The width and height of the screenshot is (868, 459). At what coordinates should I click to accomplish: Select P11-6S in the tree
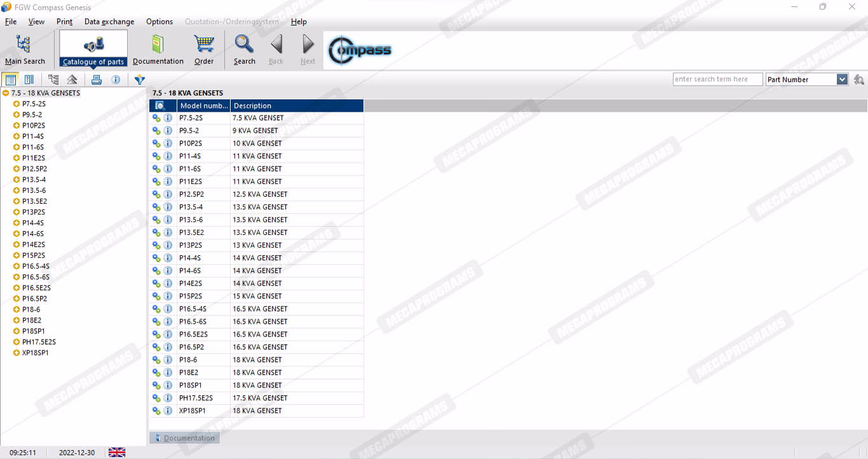(x=32, y=147)
